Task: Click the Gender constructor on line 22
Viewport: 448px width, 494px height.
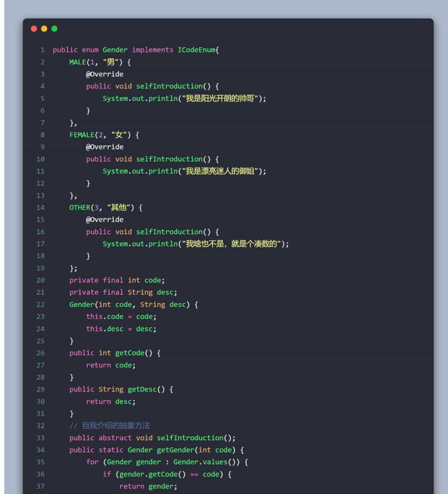Action: coord(81,304)
